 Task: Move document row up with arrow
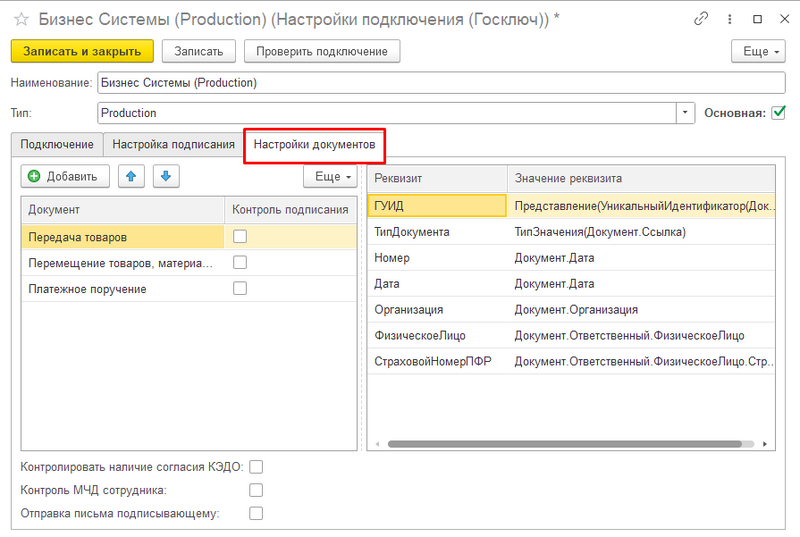click(131, 176)
